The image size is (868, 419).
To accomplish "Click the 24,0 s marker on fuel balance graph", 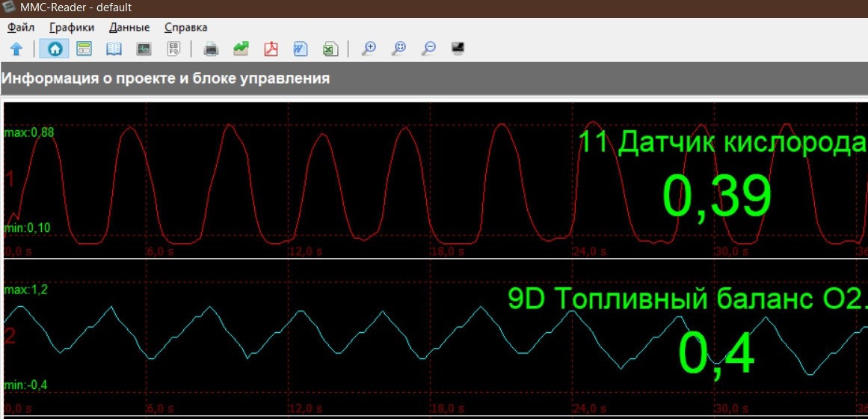I will coord(589,409).
